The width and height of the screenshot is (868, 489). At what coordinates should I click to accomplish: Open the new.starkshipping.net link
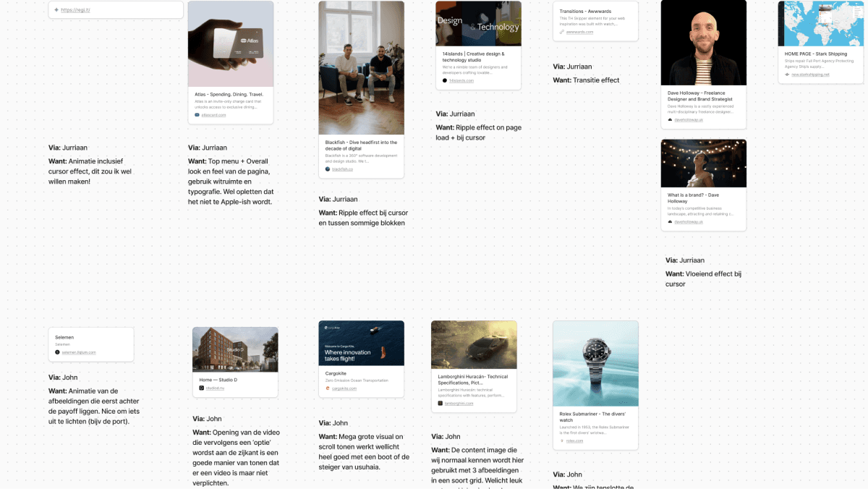coord(810,74)
